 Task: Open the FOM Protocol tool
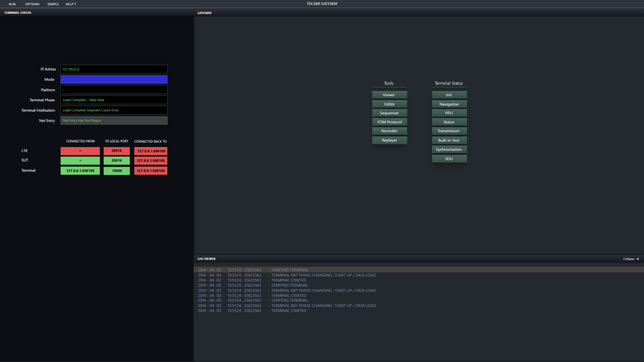[x=390, y=122]
